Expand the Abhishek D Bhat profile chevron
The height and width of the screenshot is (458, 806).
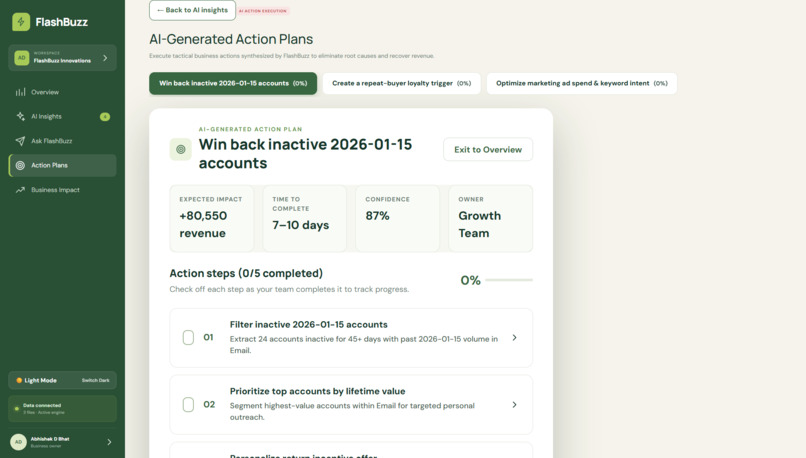[x=109, y=442]
